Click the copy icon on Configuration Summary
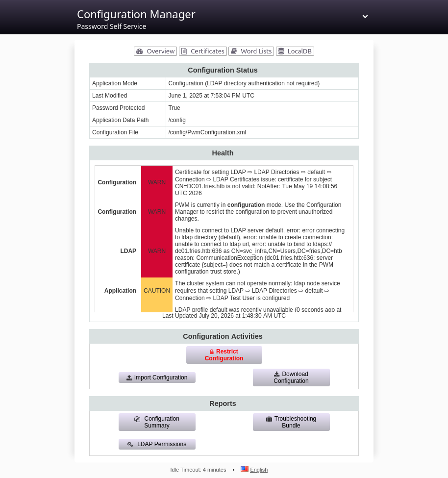Image resolution: width=448 pixels, height=478 pixels. [137, 419]
